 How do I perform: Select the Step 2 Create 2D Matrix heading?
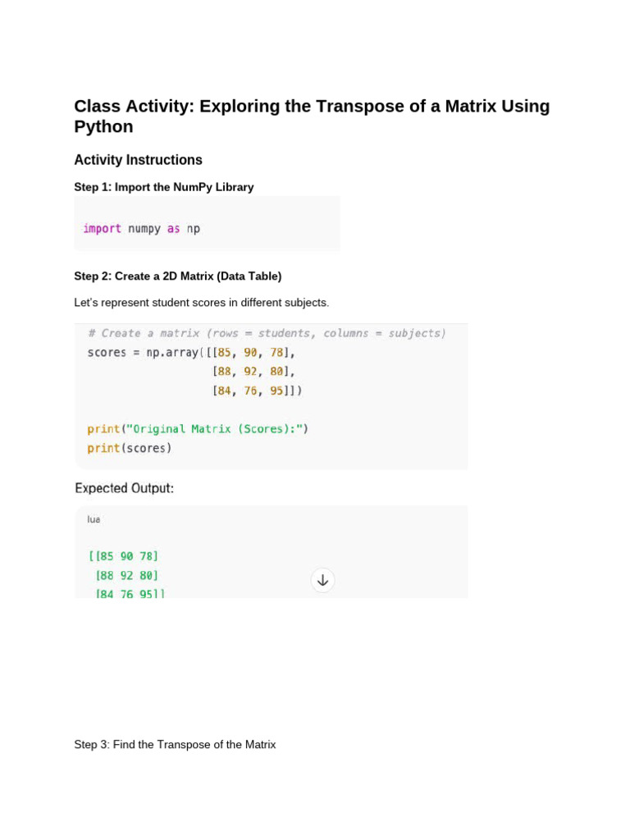click(x=177, y=276)
